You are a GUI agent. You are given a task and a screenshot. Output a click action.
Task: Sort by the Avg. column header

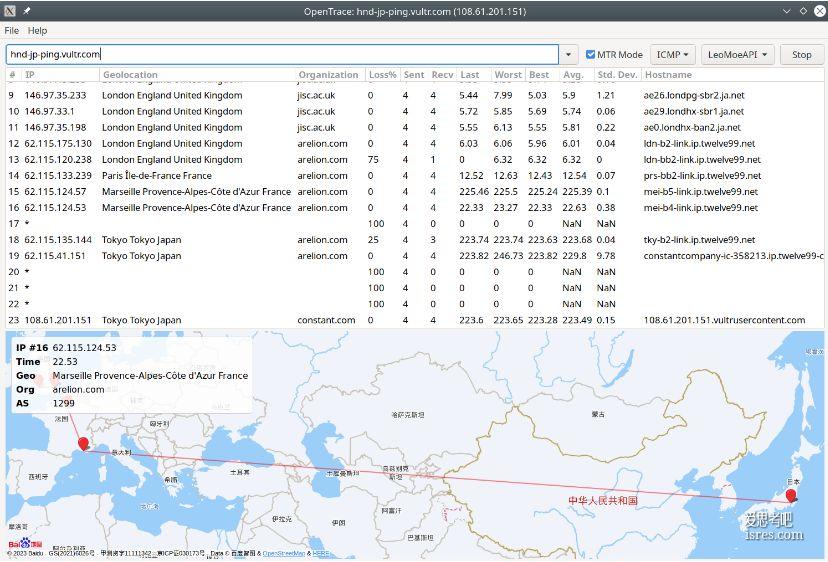coord(576,74)
